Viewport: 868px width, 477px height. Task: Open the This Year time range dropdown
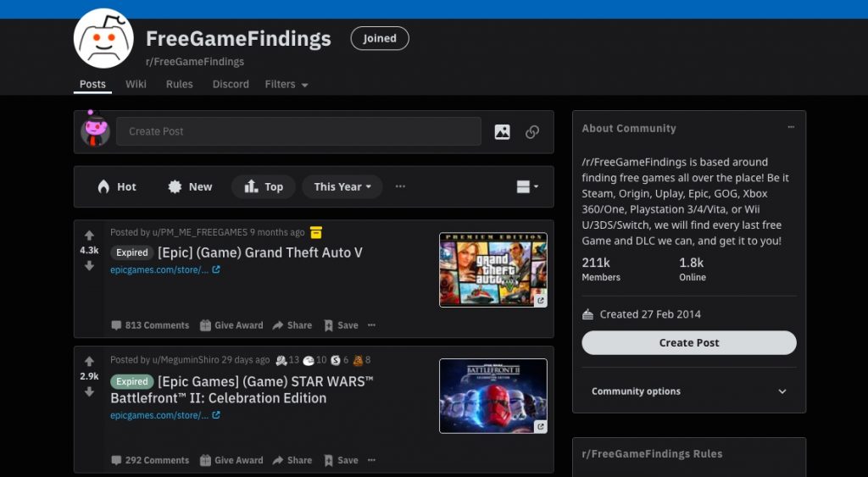342,187
